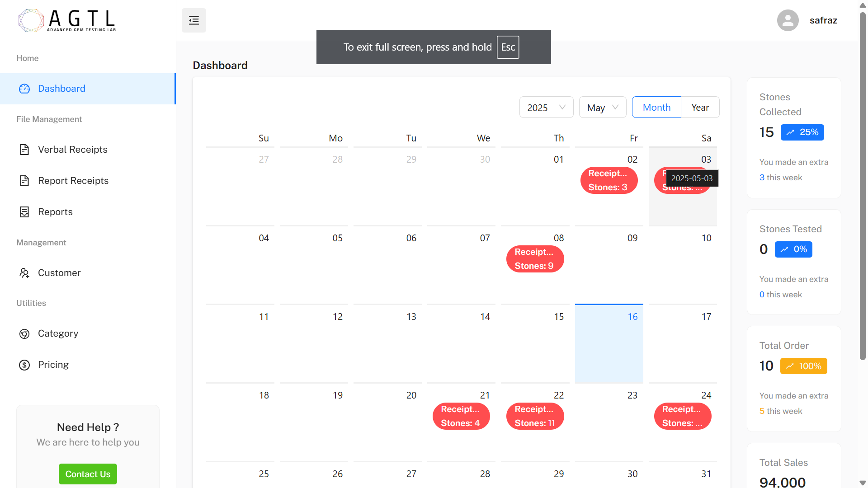Click the Reports list icon
The height and width of the screenshot is (488, 868).
[x=24, y=212]
